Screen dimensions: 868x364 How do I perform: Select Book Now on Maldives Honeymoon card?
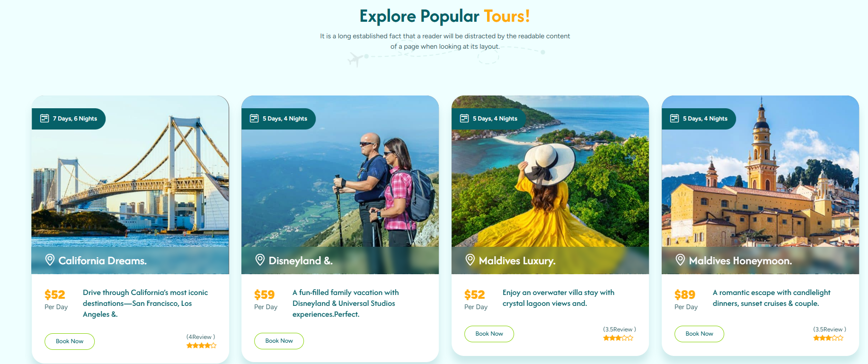(x=699, y=334)
